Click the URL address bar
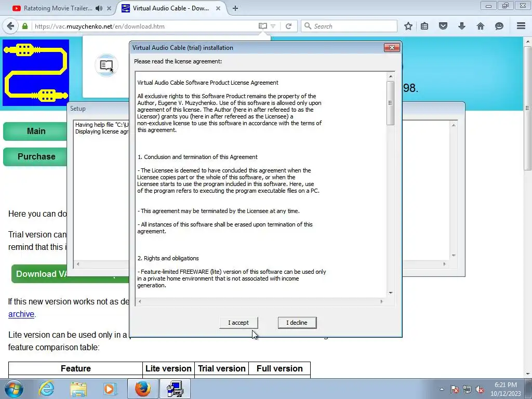Image resolution: width=532 pixels, height=399 pixels. (x=144, y=26)
